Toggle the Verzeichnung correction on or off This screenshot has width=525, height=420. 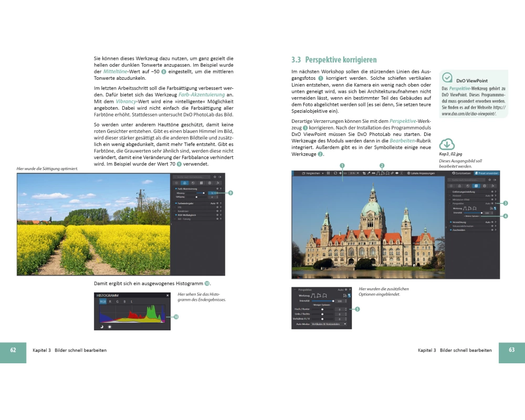point(450,222)
